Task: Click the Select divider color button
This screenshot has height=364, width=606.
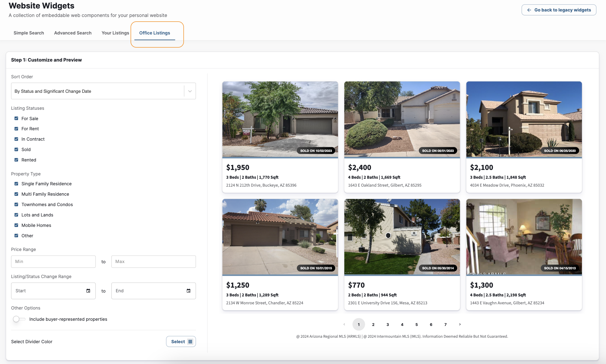Action: click(x=181, y=342)
